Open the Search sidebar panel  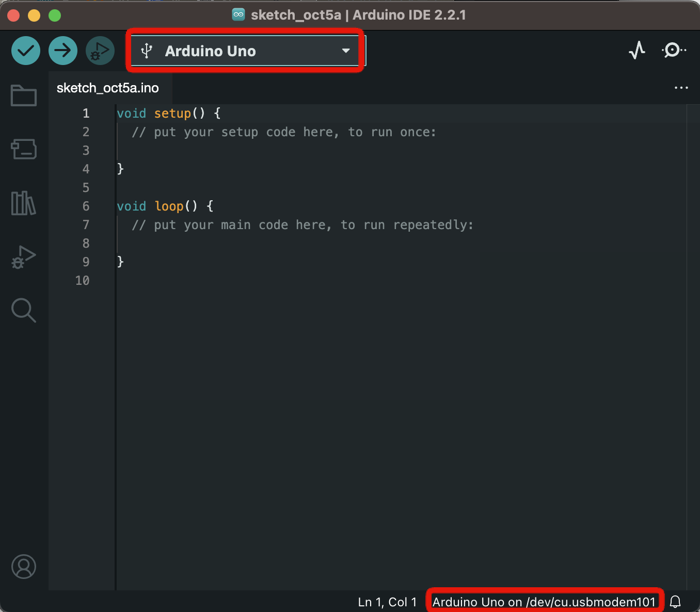[x=24, y=310]
